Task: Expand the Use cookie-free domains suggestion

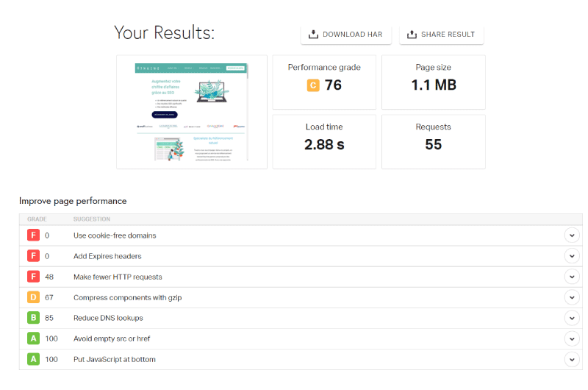Action: click(x=572, y=235)
